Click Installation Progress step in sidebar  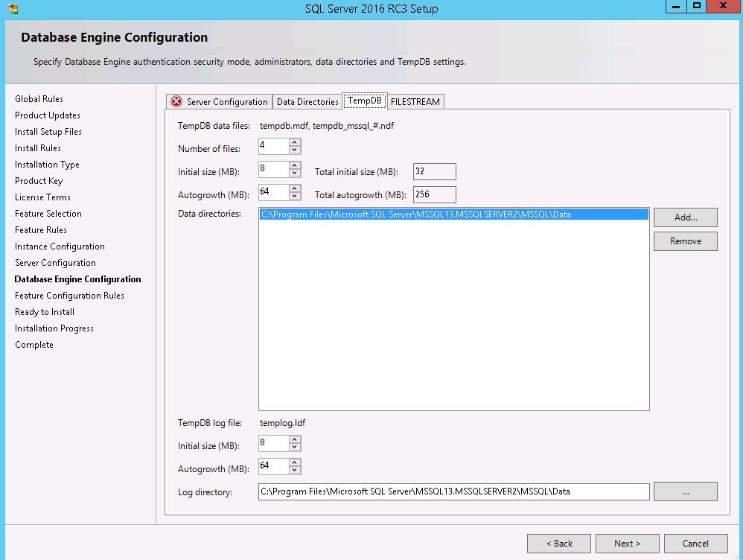[54, 328]
